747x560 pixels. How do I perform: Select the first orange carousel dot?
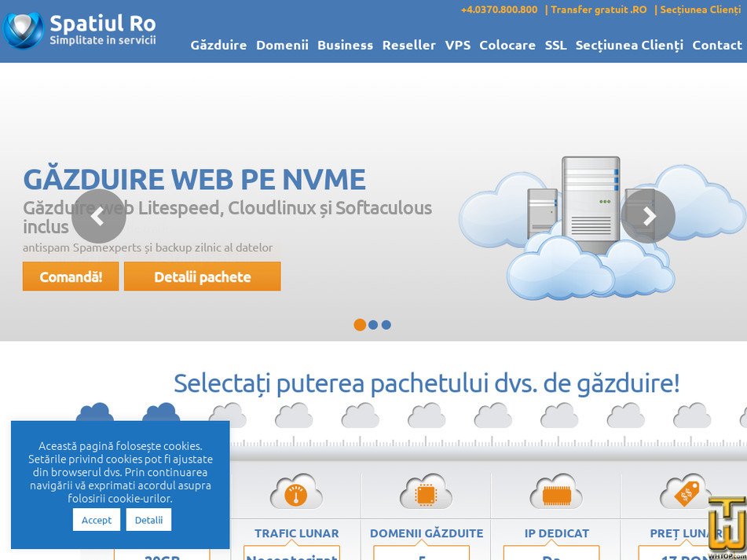click(361, 324)
